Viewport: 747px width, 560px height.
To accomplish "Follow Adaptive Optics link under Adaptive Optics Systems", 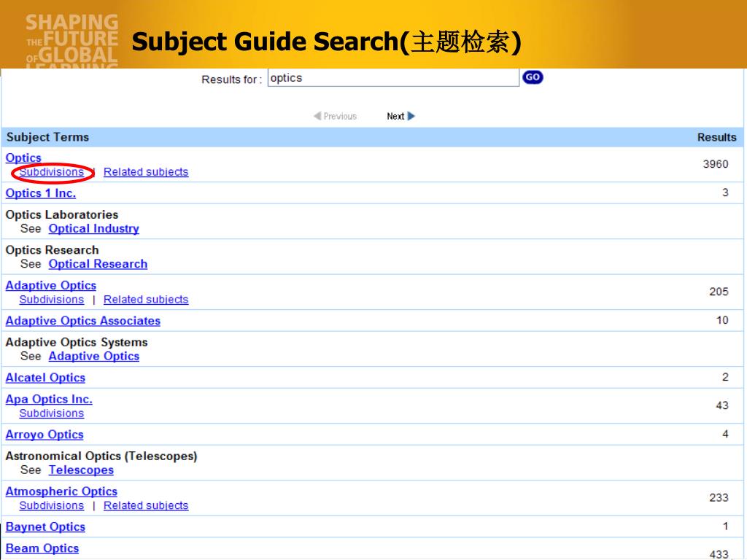I will coord(94,356).
